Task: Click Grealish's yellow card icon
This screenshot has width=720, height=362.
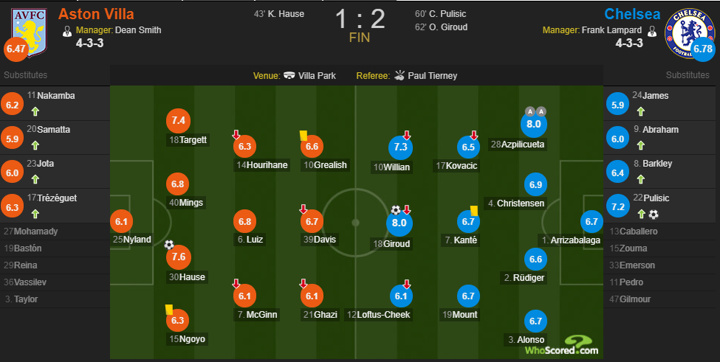Action: pos(304,136)
